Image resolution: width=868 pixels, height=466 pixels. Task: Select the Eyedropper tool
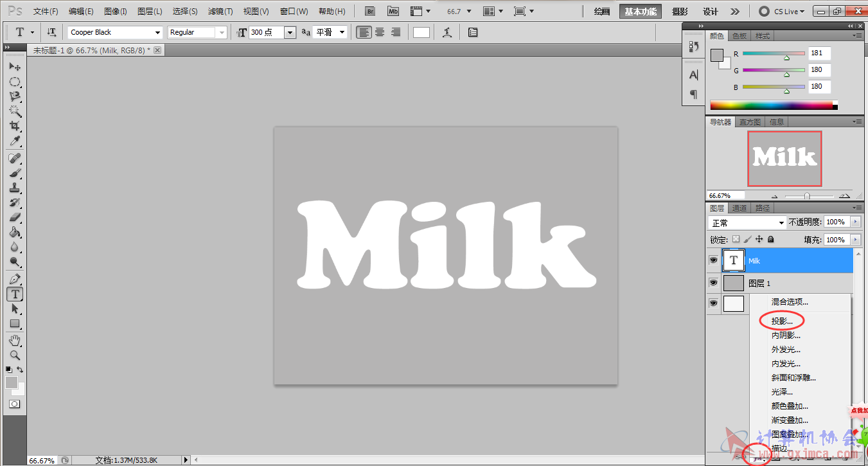point(15,141)
